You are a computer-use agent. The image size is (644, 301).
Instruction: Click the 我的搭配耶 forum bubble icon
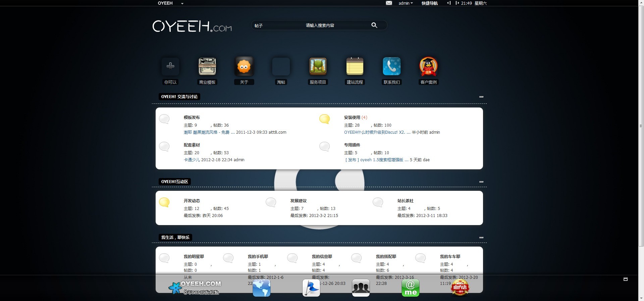pyautogui.click(x=356, y=258)
